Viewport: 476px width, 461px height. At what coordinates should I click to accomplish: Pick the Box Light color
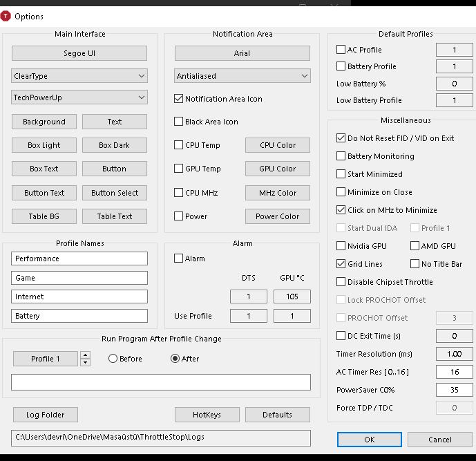(x=44, y=145)
